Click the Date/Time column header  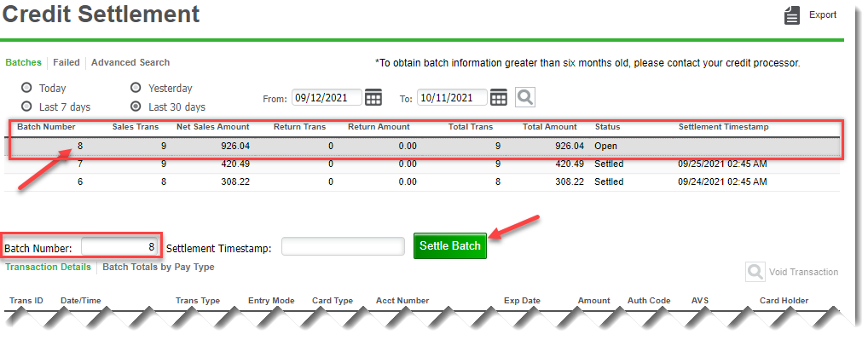81,301
